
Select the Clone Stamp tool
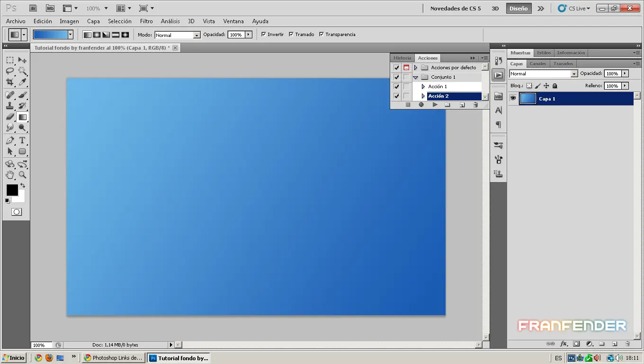coord(9,106)
